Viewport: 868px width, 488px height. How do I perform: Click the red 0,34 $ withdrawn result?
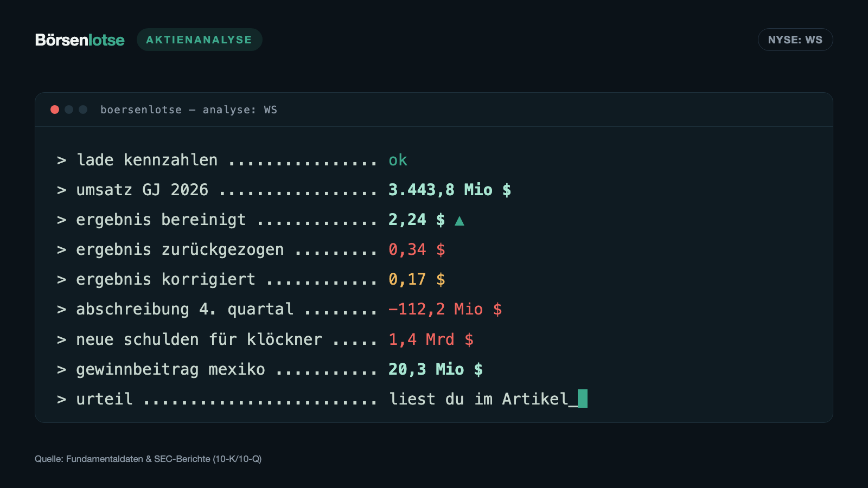pyautogui.click(x=417, y=249)
